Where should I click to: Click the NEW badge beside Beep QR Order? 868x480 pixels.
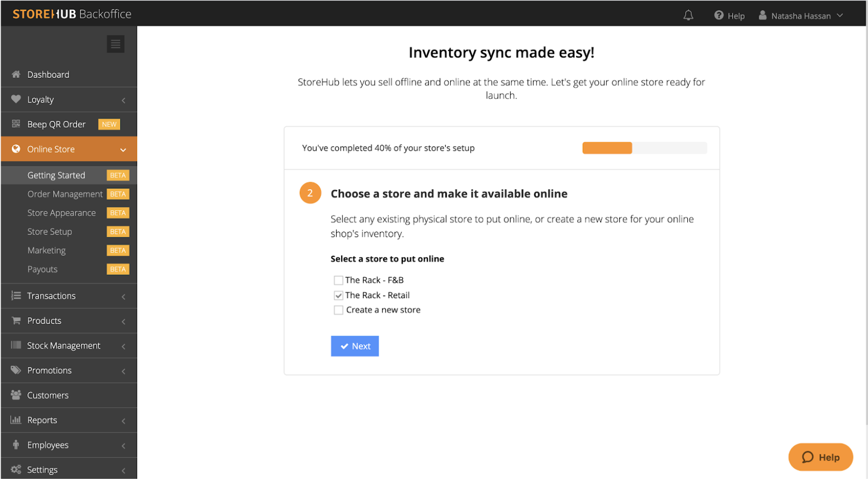(x=109, y=124)
